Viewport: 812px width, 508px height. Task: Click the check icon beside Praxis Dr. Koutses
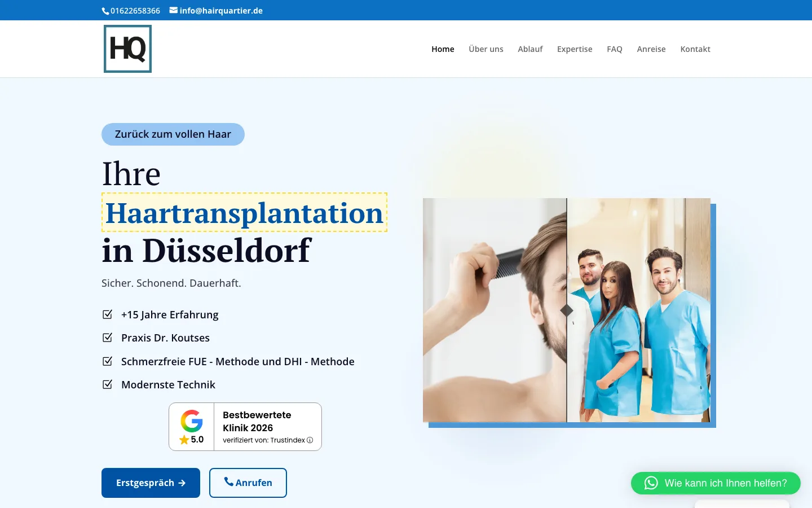[107, 338]
